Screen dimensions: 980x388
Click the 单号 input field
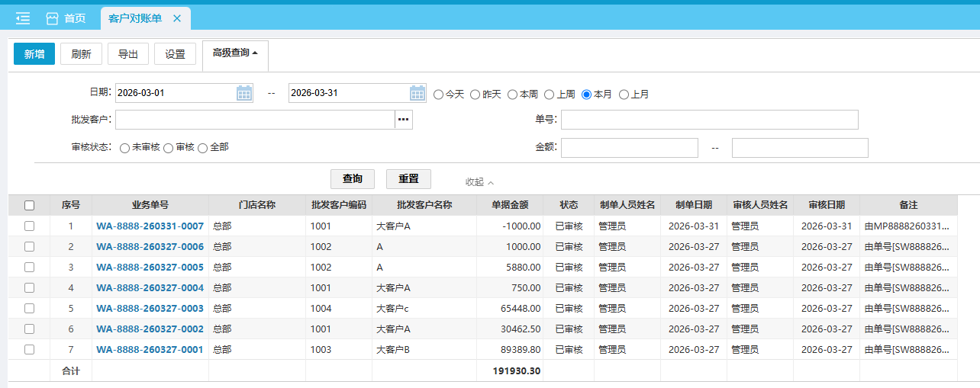pos(709,120)
